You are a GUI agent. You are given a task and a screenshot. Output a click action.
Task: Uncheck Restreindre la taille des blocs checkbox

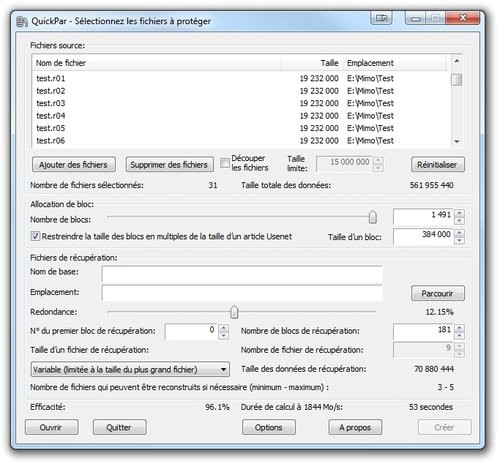tap(35, 236)
